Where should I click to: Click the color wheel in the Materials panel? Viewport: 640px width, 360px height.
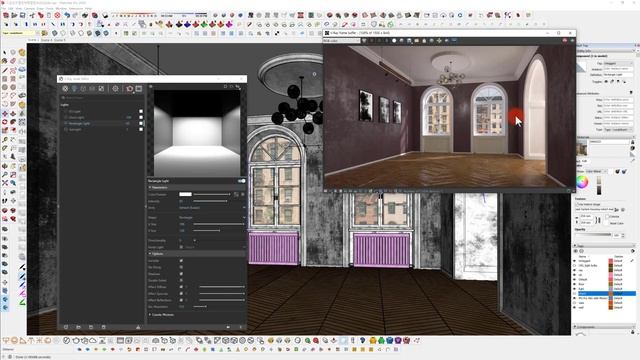pos(582,182)
